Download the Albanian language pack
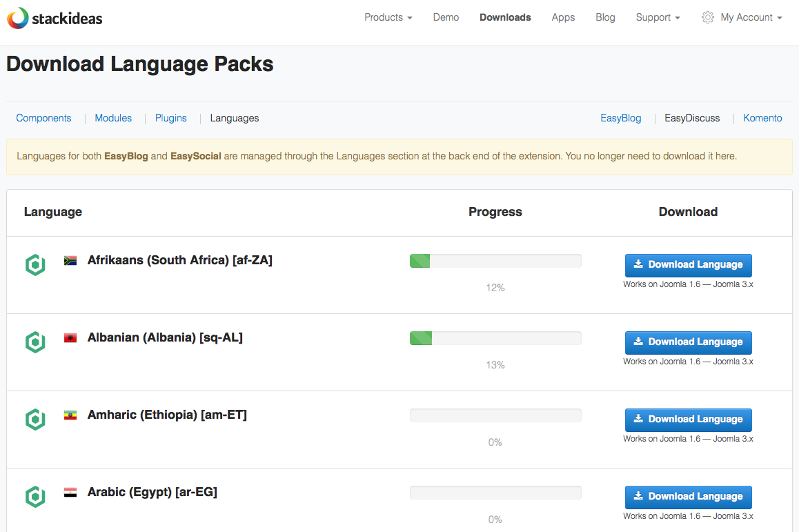The width and height of the screenshot is (799, 532). (x=688, y=342)
